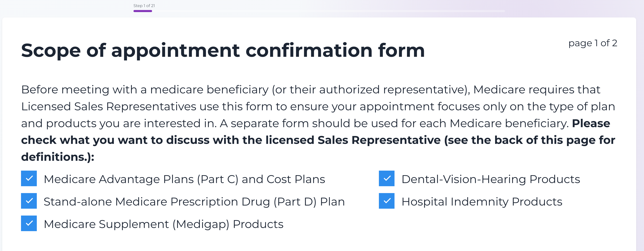Viewport: 644px width, 251px height.
Task: Click the 'Step 1 of 21' indicator
Action: [144, 6]
